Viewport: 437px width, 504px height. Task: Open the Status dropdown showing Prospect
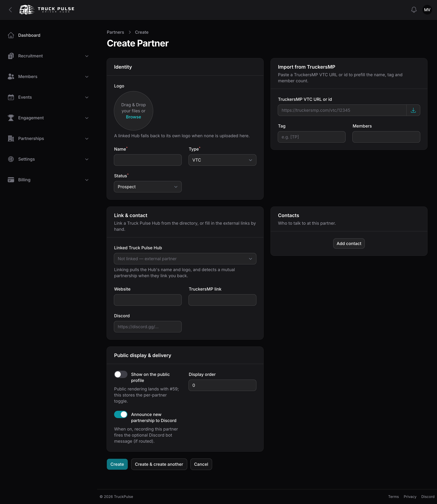(x=147, y=187)
